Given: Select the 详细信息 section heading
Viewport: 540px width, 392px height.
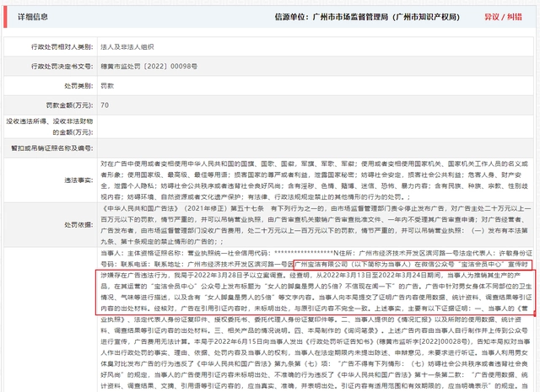Looking at the screenshot, I should point(33,17).
